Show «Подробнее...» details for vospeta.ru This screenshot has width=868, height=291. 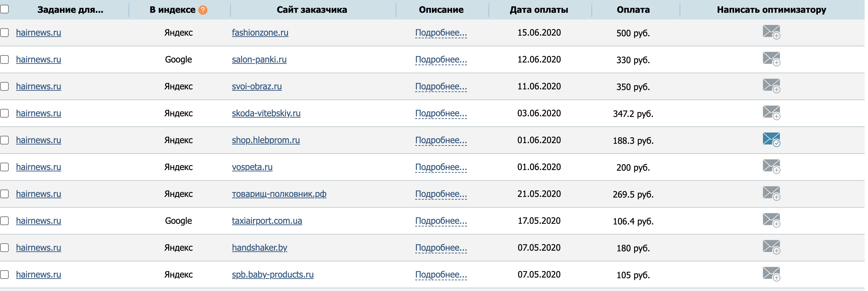441,167
